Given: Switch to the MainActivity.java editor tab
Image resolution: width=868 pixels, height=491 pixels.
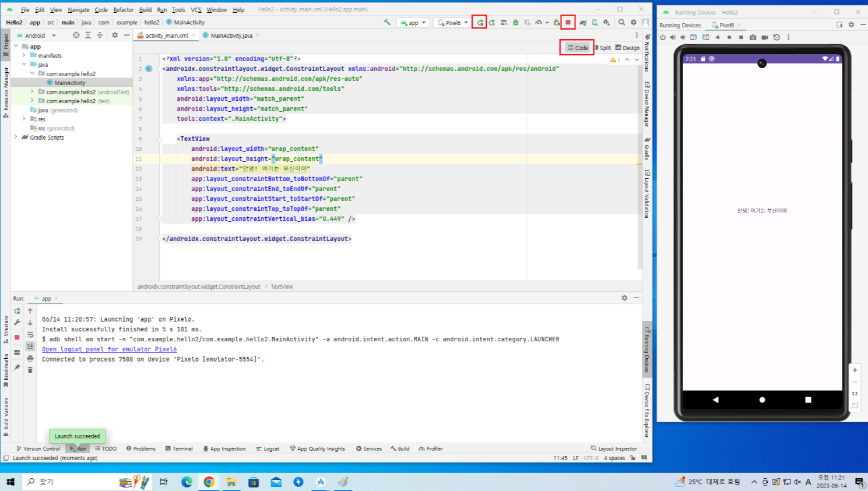Looking at the screenshot, I should click(231, 36).
